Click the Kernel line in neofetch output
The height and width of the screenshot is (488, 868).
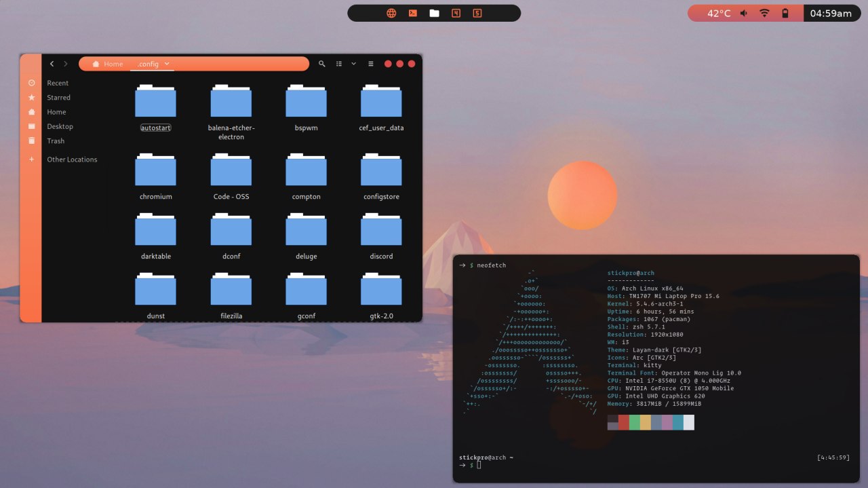646,304
